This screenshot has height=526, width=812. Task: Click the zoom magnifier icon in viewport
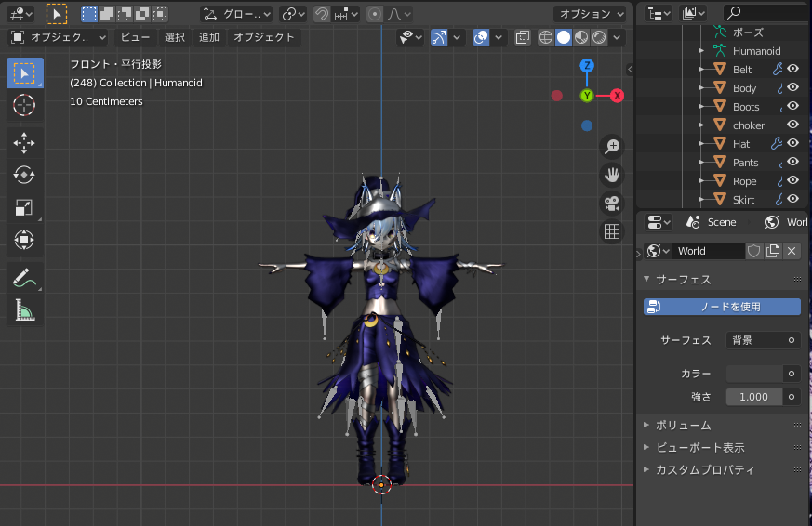[612, 146]
